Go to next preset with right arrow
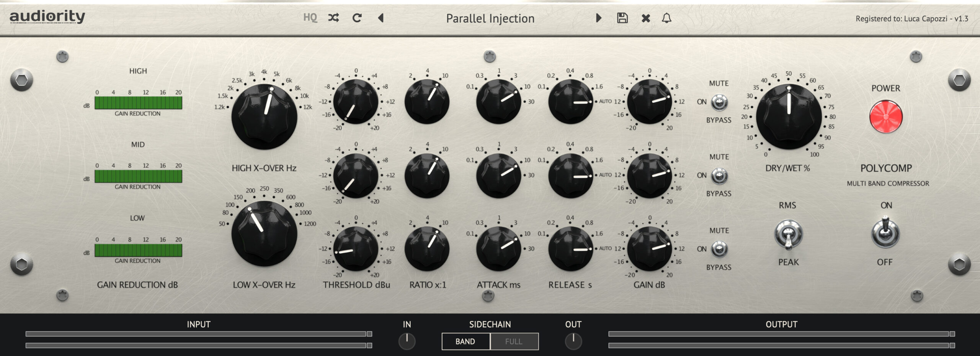The width and height of the screenshot is (980, 356). tap(599, 18)
